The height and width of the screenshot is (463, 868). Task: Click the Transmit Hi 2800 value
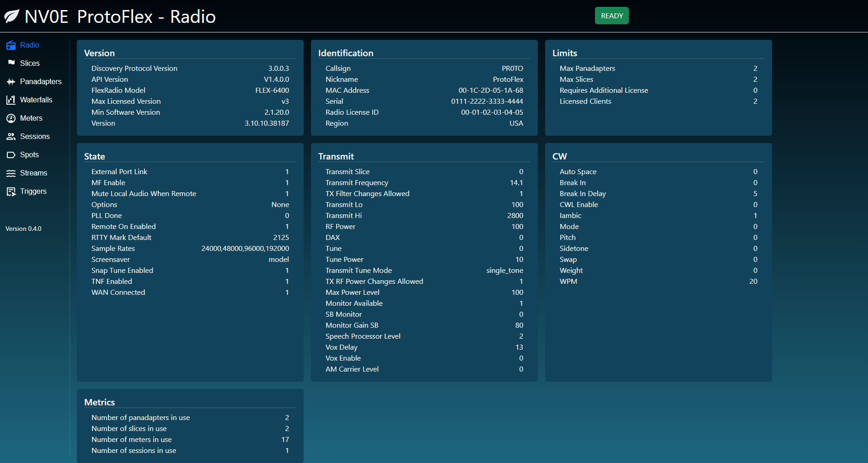tap(515, 216)
